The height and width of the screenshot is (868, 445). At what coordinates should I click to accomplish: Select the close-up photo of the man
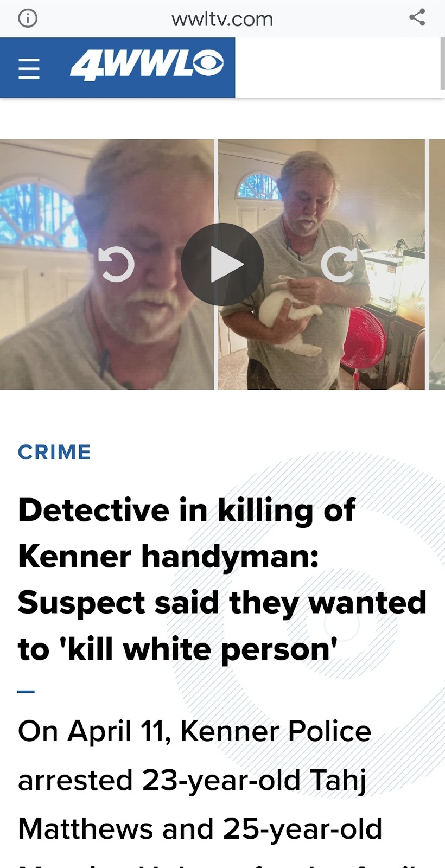click(x=107, y=264)
